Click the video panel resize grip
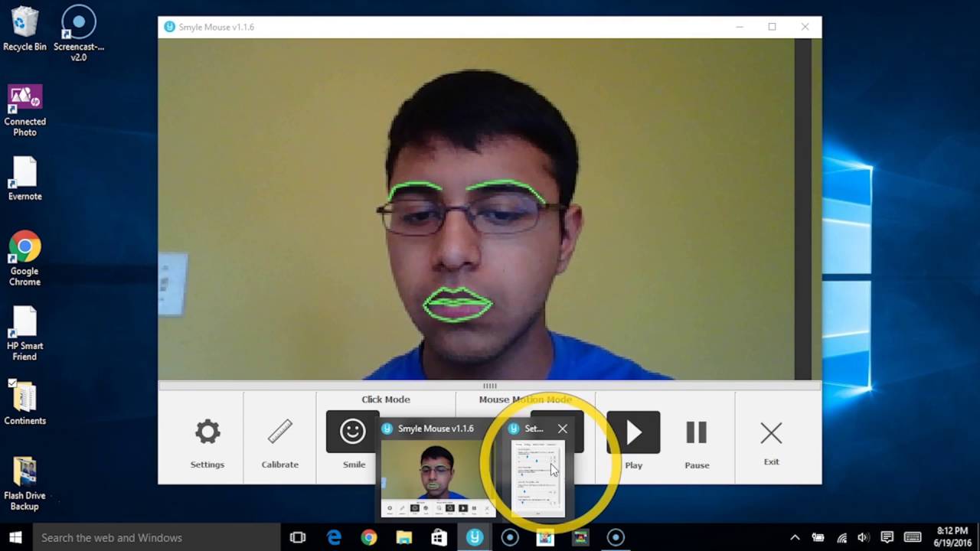Image resolution: width=980 pixels, height=551 pixels. click(x=489, y=386)
